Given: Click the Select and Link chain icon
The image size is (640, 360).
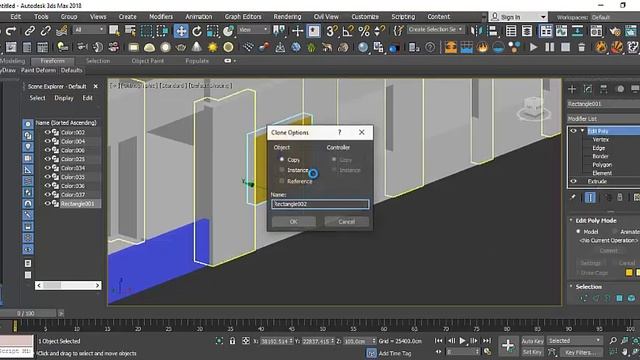Looking at the screenshot, I should click(29, 31).
